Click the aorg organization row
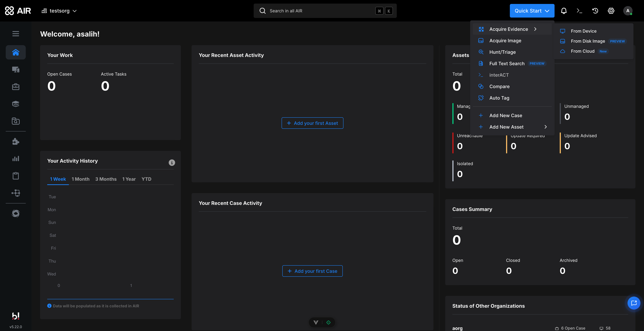Image resolution: width=644 pixels, height=331 pixels. (x=540, y=328)
